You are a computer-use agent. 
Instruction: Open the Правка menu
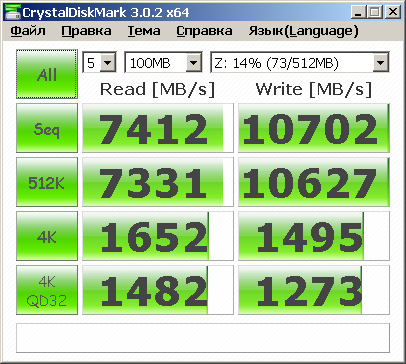point(86,31)
